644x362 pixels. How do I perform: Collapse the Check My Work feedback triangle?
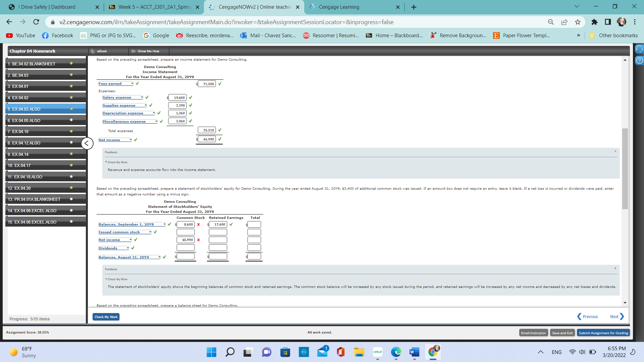pos(106,162)
